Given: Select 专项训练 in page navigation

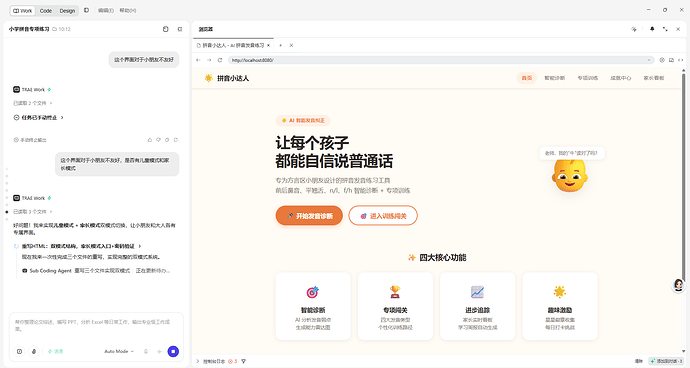Looking at the screenshot, I should pos(587,78).
